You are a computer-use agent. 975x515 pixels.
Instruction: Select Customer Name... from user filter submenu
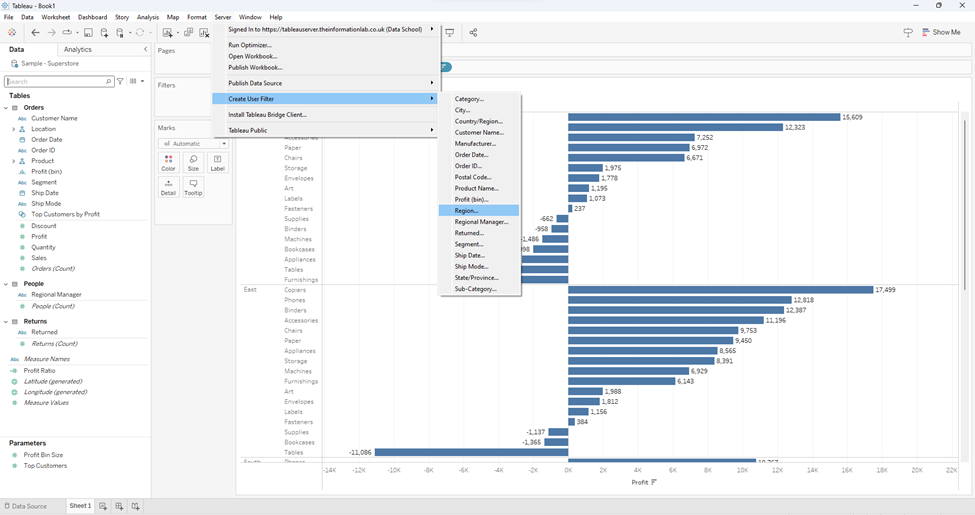[479, 132]
